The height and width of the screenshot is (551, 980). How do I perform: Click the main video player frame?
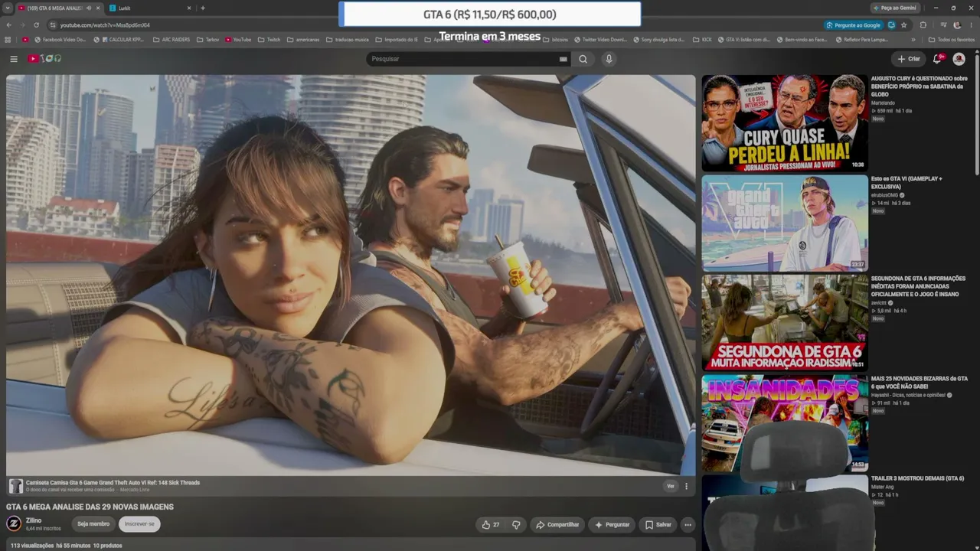tap(351, 275)
